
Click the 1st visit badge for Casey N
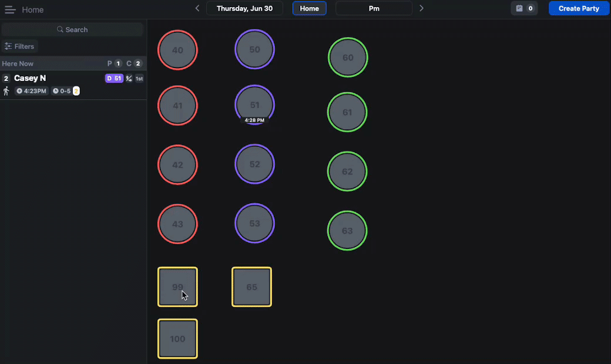point(139,79)
